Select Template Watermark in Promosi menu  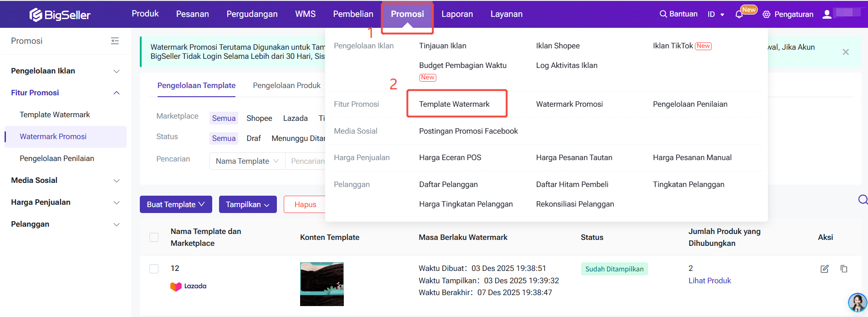click(454, 104)
